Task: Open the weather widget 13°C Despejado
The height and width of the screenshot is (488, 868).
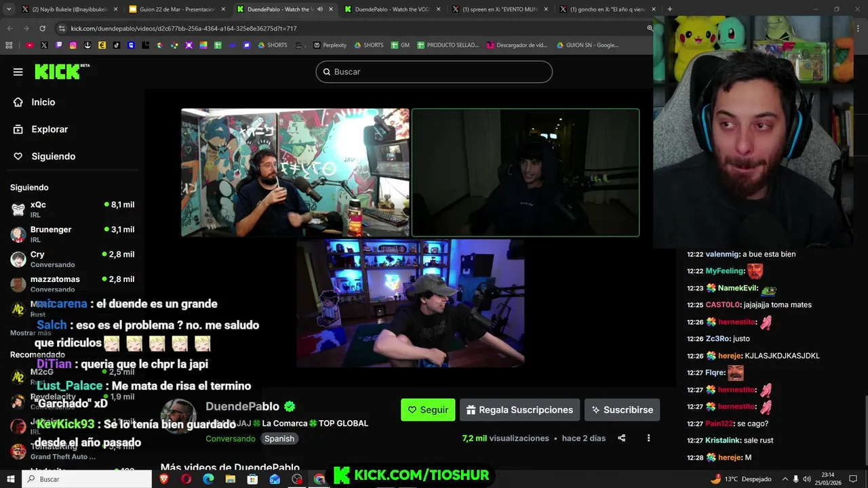Action: point(741,479)
